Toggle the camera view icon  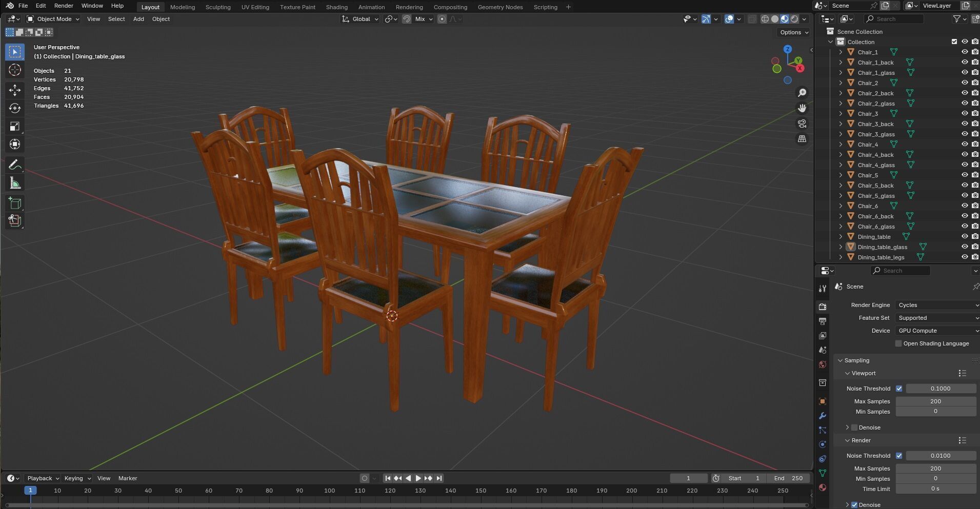(x=802, y=124)
